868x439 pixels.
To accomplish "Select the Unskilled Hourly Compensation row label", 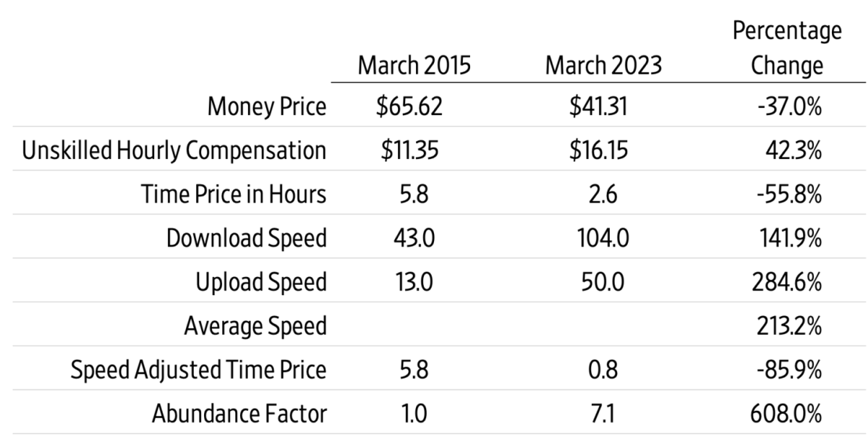I will (174, 151).
